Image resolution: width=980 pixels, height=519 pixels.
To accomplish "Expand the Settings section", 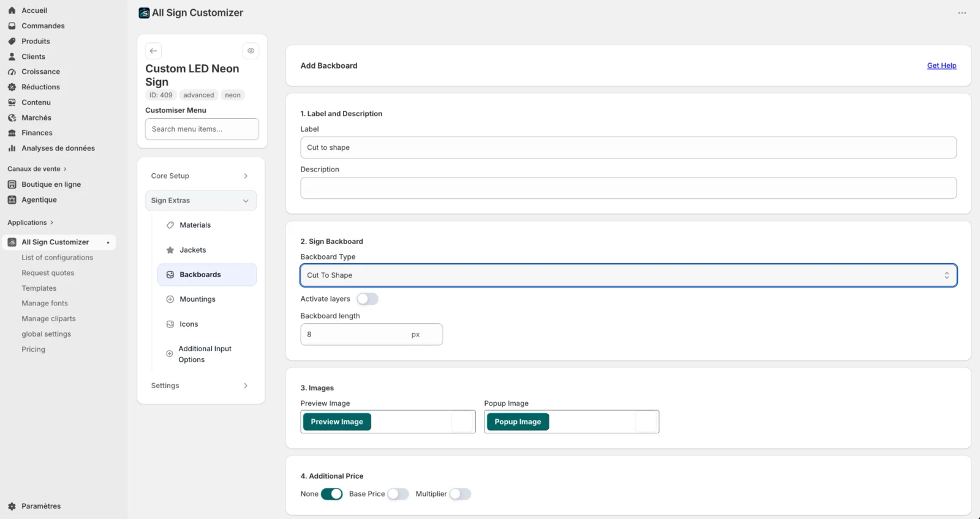I will click(x=201, y=386).
